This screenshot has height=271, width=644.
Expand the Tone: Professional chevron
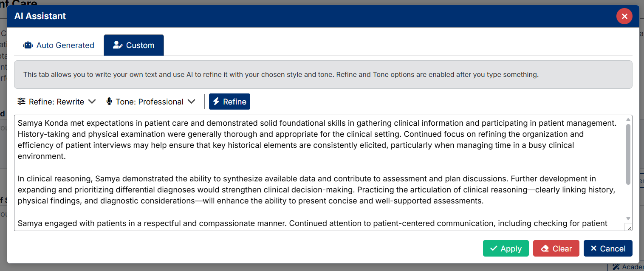[x=191, y=102]
